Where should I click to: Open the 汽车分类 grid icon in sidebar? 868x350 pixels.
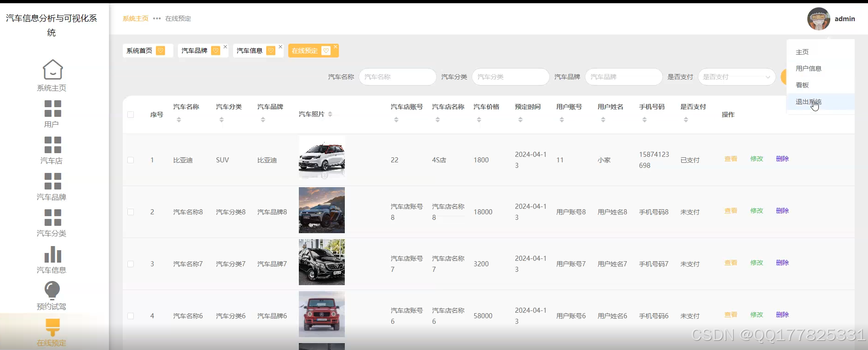pos(52,218)
